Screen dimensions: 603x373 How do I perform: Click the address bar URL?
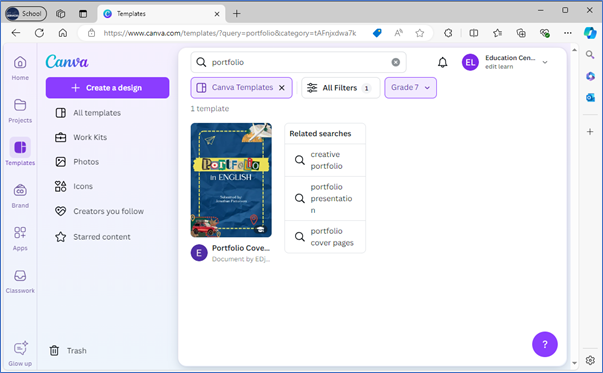230,33
